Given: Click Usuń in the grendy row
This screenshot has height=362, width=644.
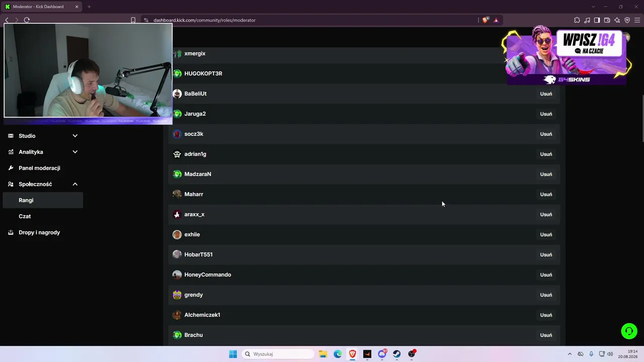Looking at the screenshot, I should (546, 295).
